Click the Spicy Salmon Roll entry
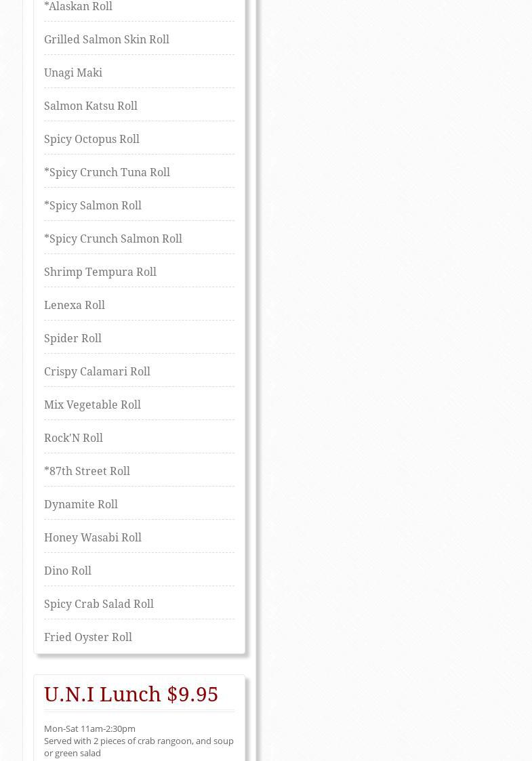Image resolution: width=532 pixels, height=761 pixels. 93,206
